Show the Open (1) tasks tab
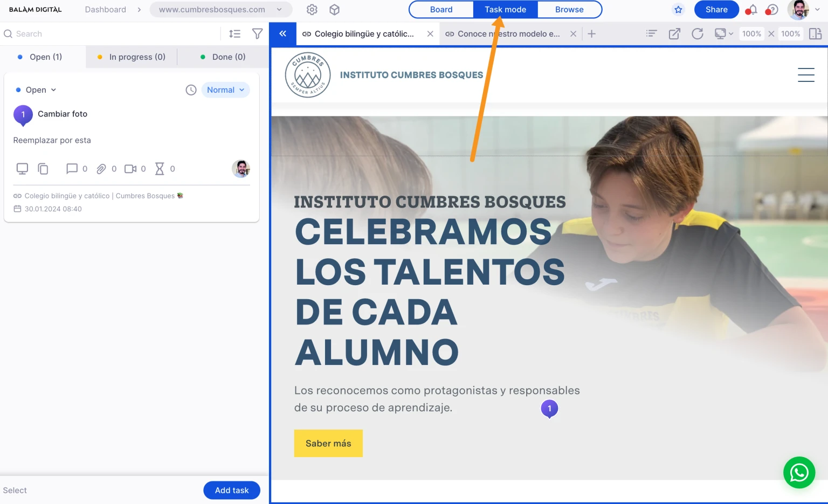 [x=43, y=57]
